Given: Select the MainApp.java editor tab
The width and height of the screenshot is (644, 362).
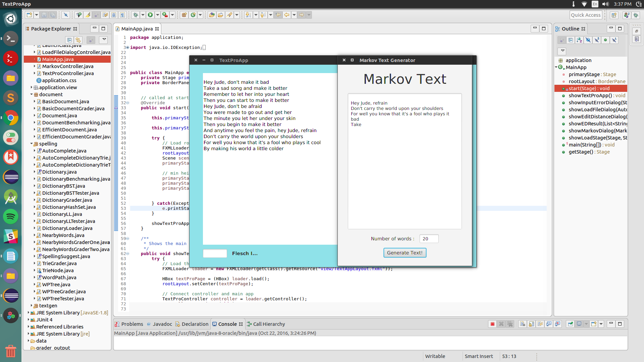Looking at the screenshot, I should 137,28.
